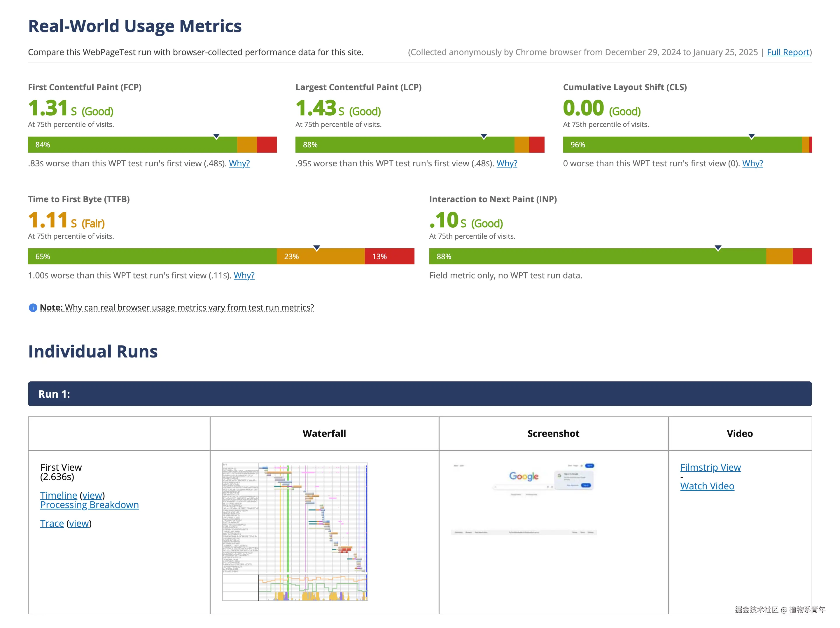Click Why? link under TTFB metric

[244, 275]
